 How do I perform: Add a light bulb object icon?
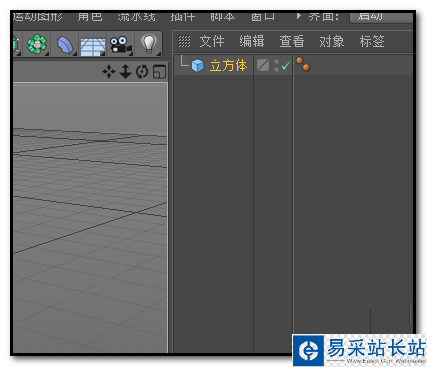point(149,44)
